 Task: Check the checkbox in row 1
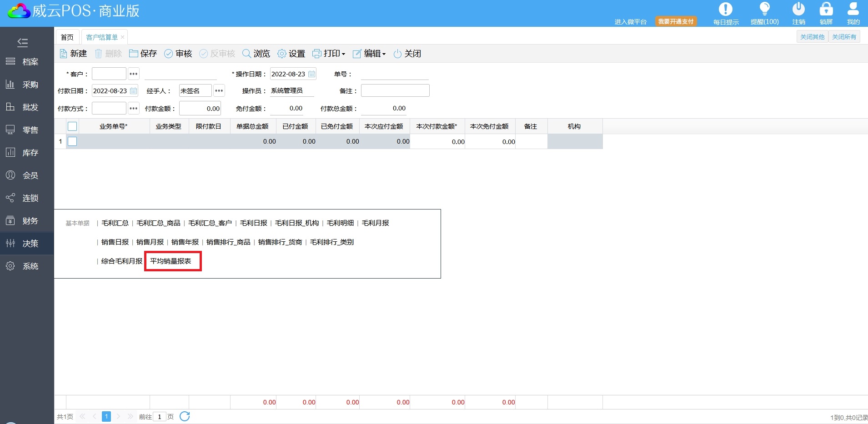click(72, 141)
